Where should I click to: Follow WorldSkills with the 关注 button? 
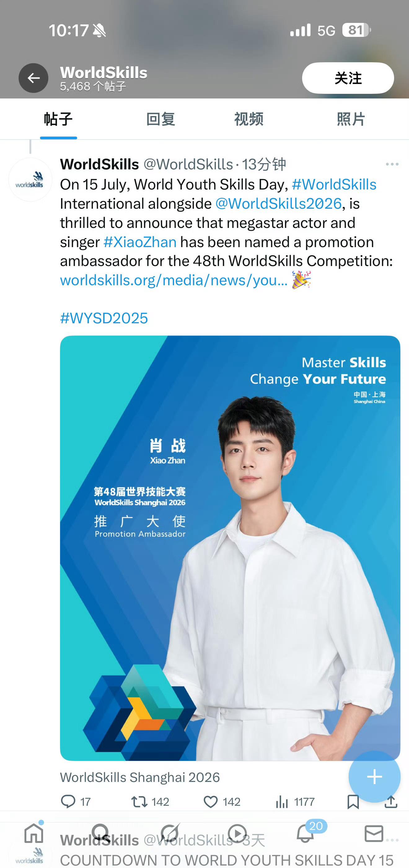348,78
